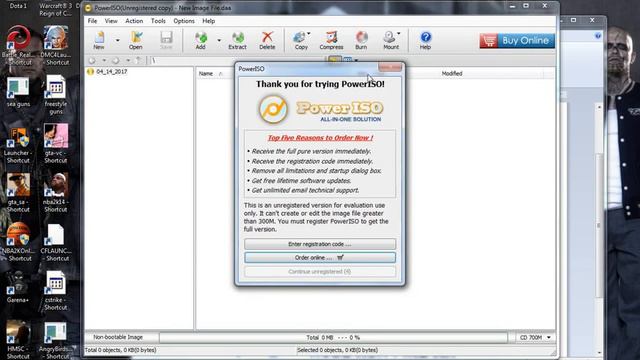640x360 pixels.
Task: Open the freestyle guns desktop icon
Action: [56, 96]
